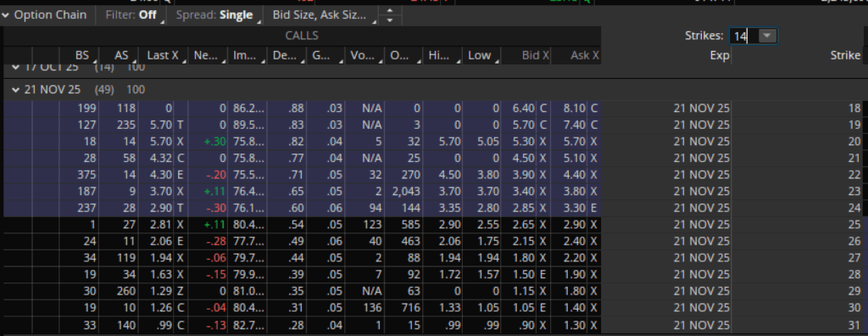Expand the 17 OCT 25 expiration group
The height and width of the screenshot is (336, 868).
16,68
